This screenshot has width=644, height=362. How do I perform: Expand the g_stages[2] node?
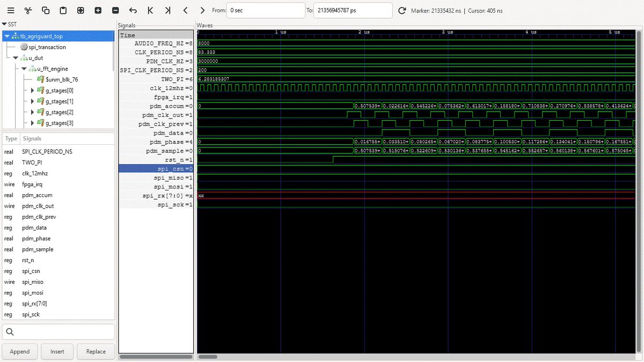(32, 112)
